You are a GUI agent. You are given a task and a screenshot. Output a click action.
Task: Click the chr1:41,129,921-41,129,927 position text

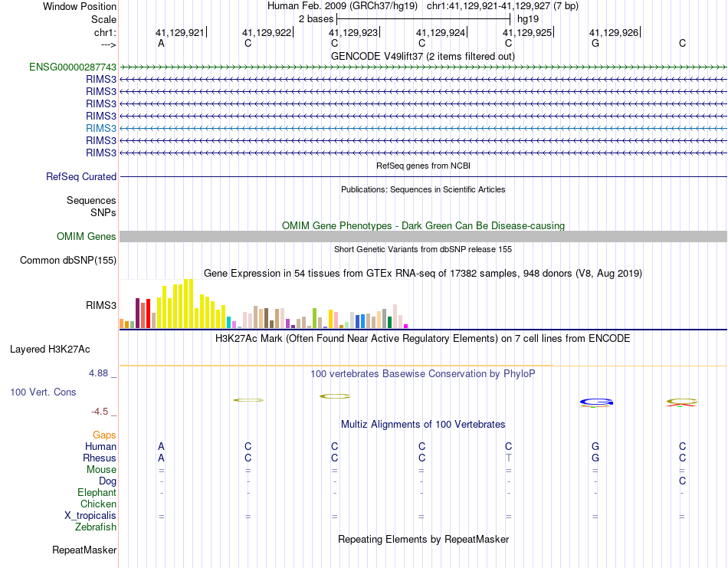pyautogui.click(x=503, y=6)
